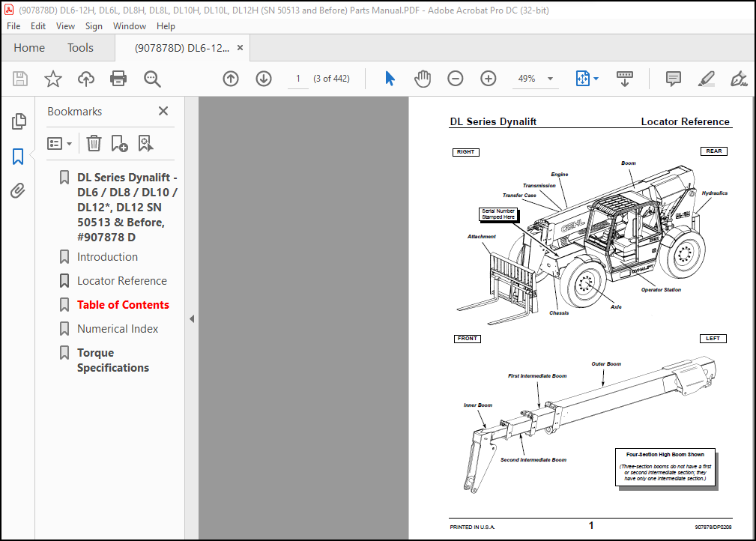The height and width of the screenshot is (541, 756).
Task: Go to previous page arrow
Action: tap(231, 79)
